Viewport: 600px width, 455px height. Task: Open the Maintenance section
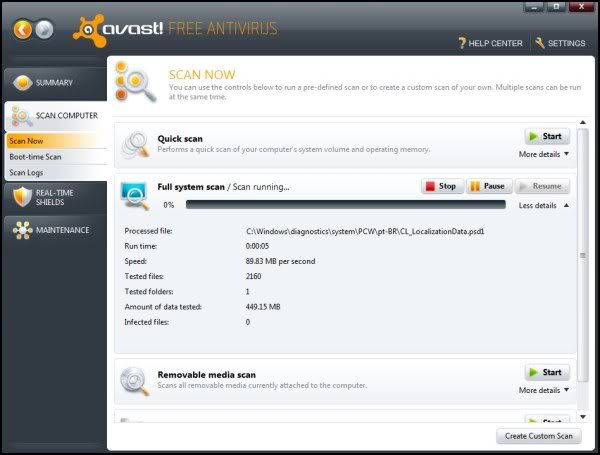[55, 230]
